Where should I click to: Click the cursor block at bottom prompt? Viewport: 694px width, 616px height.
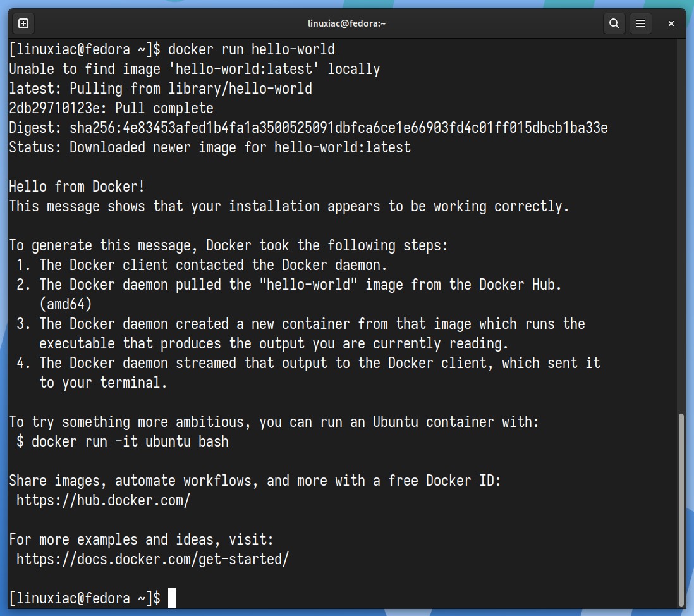172,598
